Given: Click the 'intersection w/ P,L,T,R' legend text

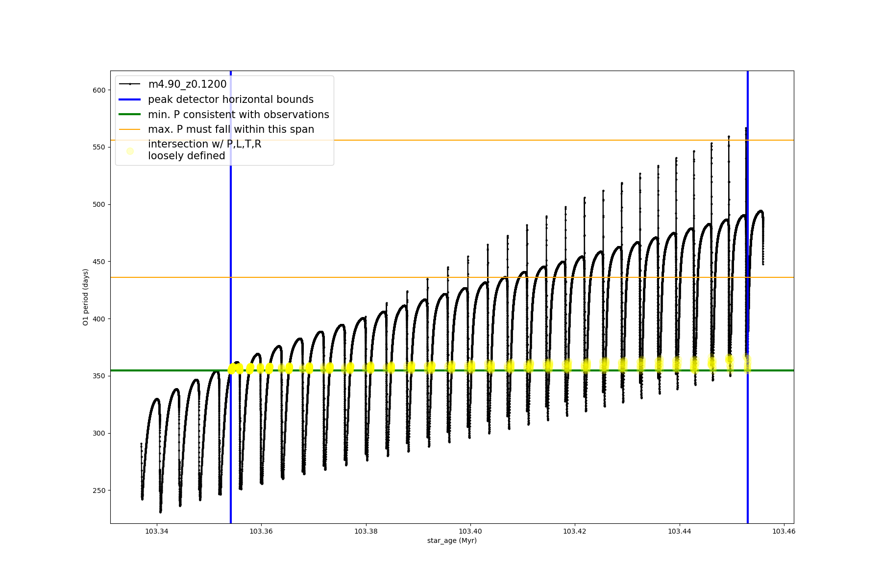Looking at the screenshot, I should (x=204, y=144).
